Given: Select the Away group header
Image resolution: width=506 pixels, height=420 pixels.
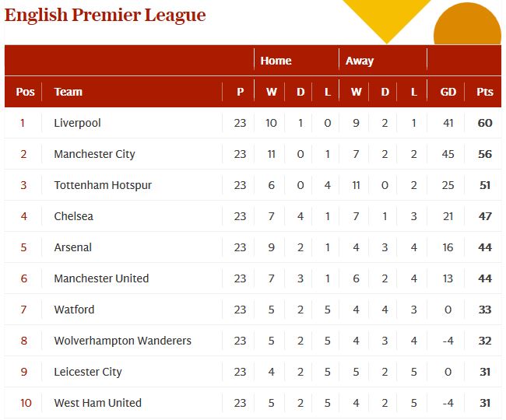Looking at the screenshot, I should coord(360,61).
